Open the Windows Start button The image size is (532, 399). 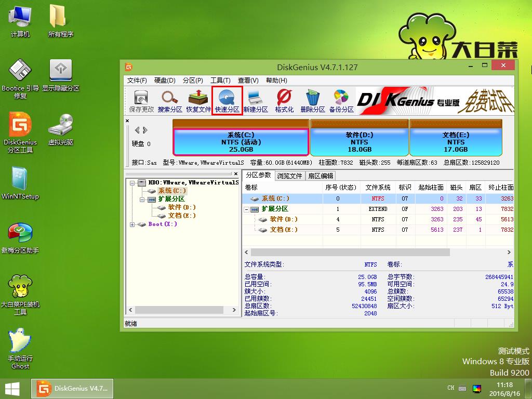pyautogui.click(x=12, y=388)
